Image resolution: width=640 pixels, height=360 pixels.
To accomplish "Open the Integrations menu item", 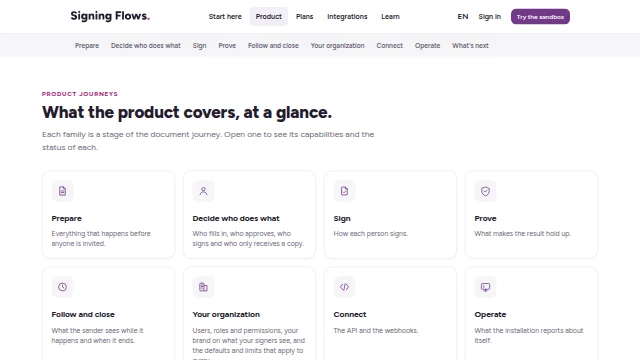I will click(347, 17).
